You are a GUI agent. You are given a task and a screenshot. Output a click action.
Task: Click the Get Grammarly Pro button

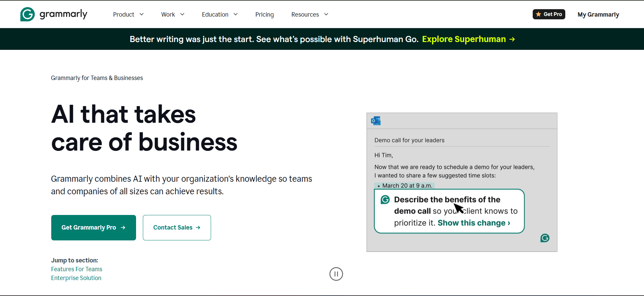pyautogui.click(x=94, y=228)
